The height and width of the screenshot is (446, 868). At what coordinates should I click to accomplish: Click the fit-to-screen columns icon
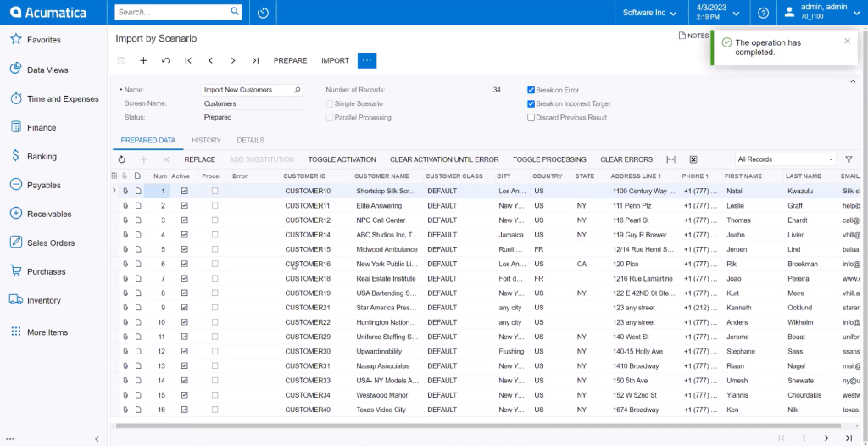(670, 159)
